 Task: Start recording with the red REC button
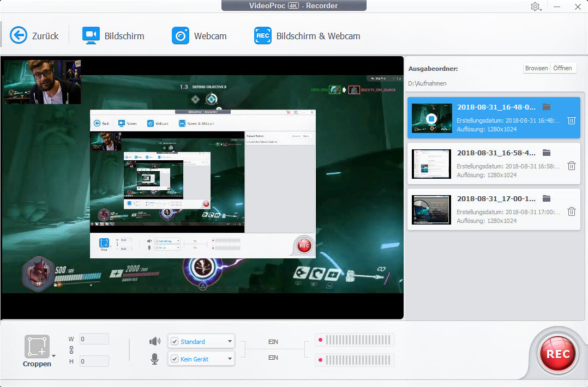pos(557,354)
